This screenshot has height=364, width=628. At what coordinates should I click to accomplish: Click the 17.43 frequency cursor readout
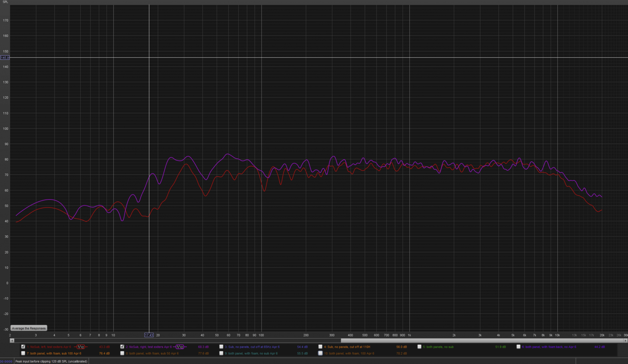click(x=149, y=335)
